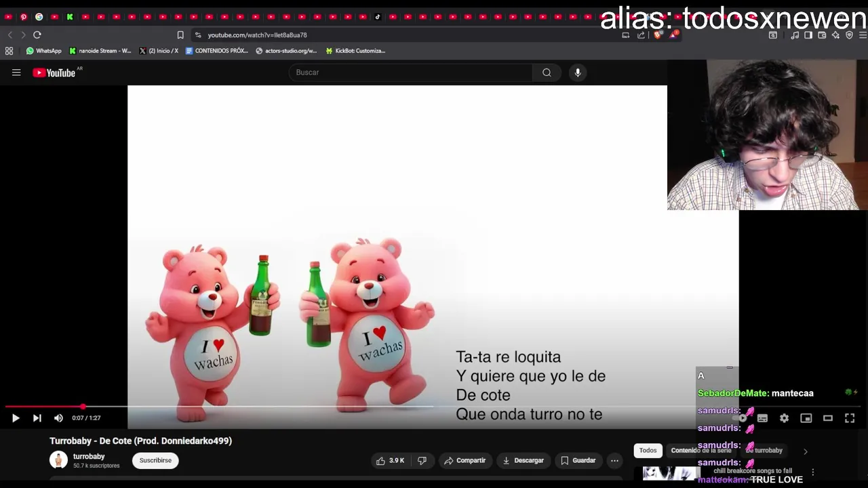Share the video via Compartir
This screenshot has width=868, height=488.
[465, 461]
